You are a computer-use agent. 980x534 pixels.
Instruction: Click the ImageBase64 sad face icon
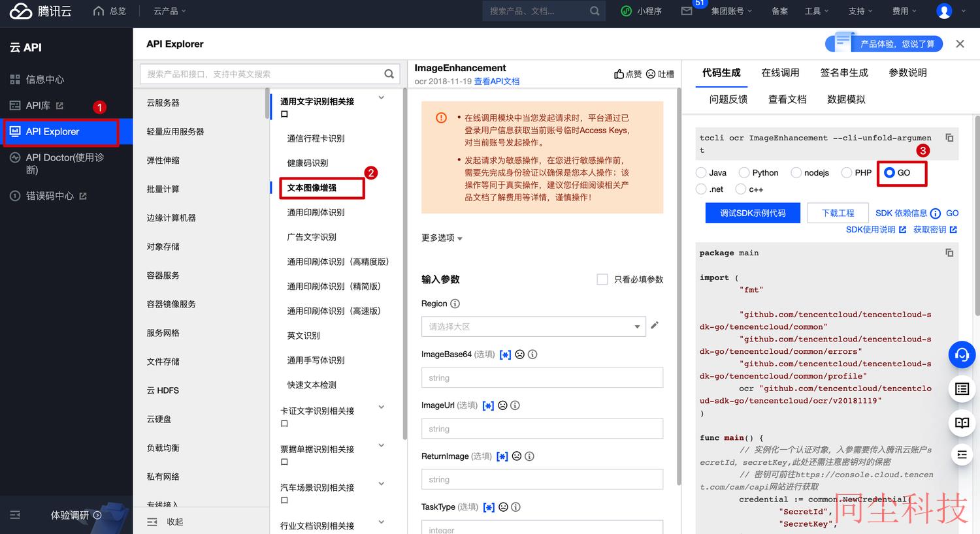click(x=519, y=354)
